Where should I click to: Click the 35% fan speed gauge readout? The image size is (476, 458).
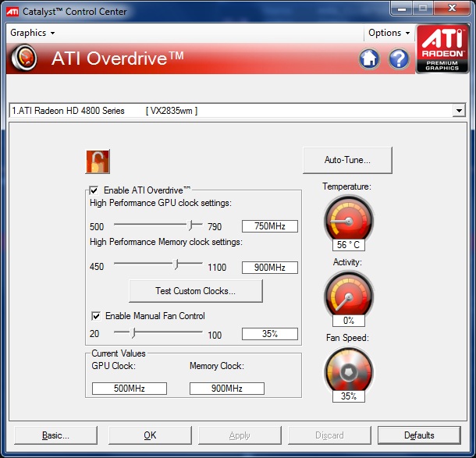349,396
